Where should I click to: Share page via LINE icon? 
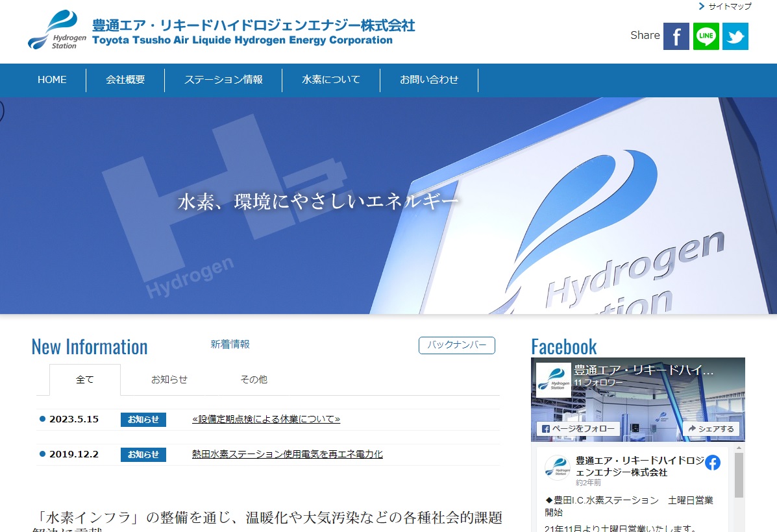click(x=706, y=36)
